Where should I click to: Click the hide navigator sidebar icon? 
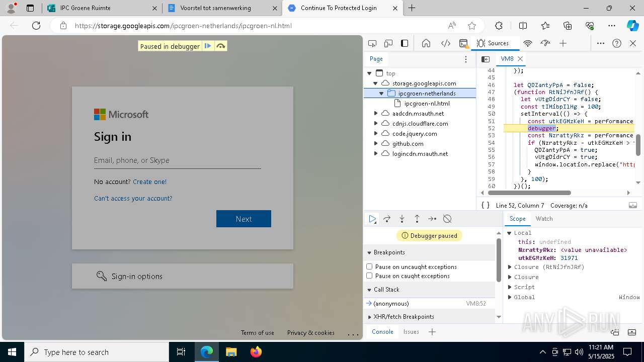[x=486, y=59]
